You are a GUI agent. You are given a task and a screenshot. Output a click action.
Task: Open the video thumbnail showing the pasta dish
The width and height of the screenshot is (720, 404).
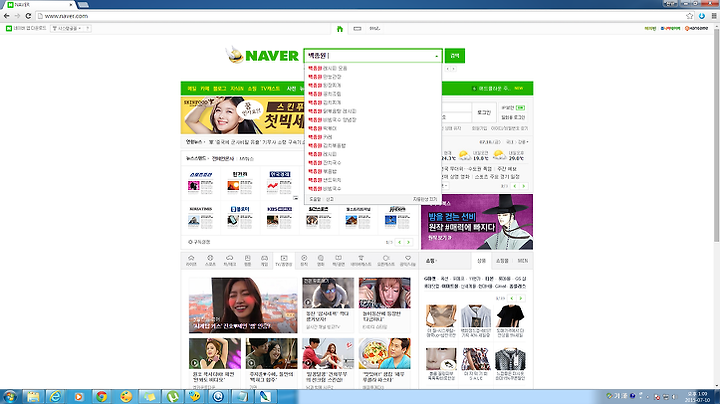[x=384, y=354]
